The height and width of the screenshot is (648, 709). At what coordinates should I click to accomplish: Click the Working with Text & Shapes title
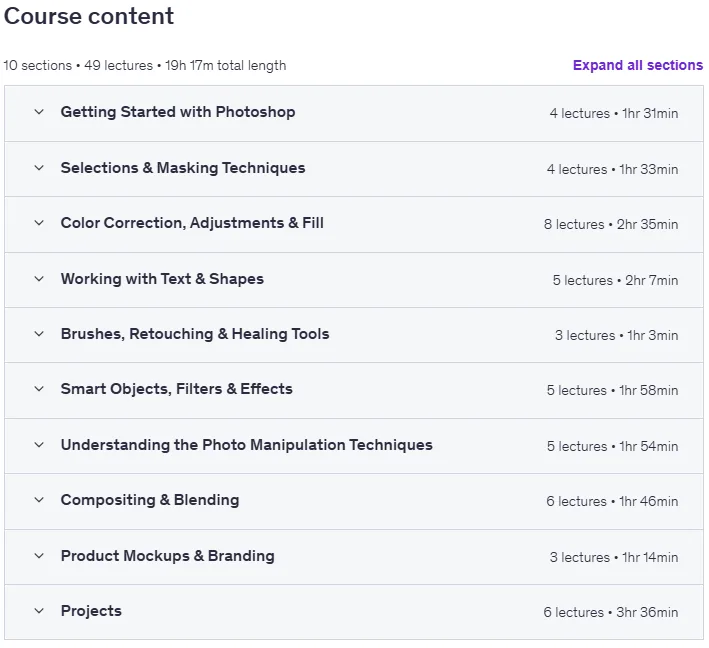(x=162, y=279)
